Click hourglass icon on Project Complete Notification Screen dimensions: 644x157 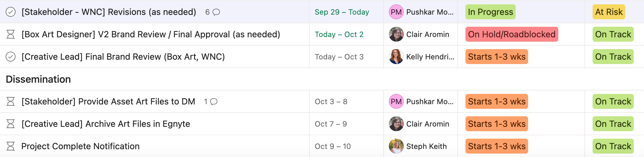[11, 146]
